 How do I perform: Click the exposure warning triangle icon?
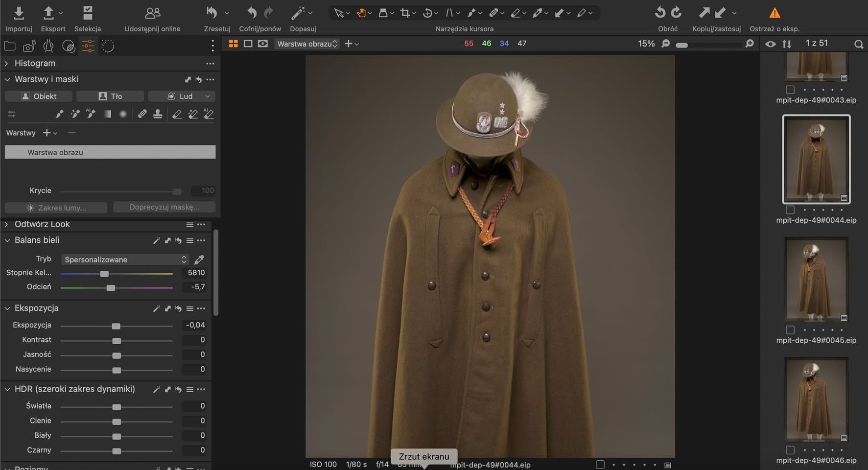coord(774,13)
